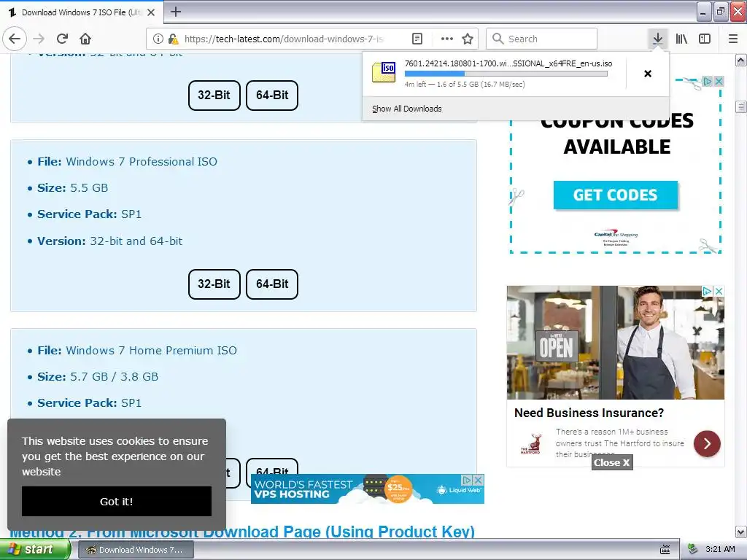Open Show All Downloads
The image size is (747, 560).
407,109
